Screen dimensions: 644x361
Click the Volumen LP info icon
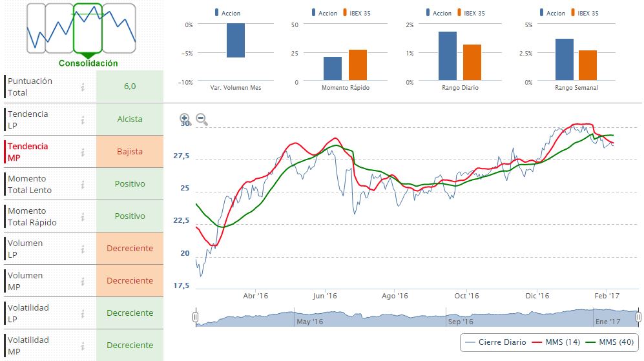(x=83, y=249)
